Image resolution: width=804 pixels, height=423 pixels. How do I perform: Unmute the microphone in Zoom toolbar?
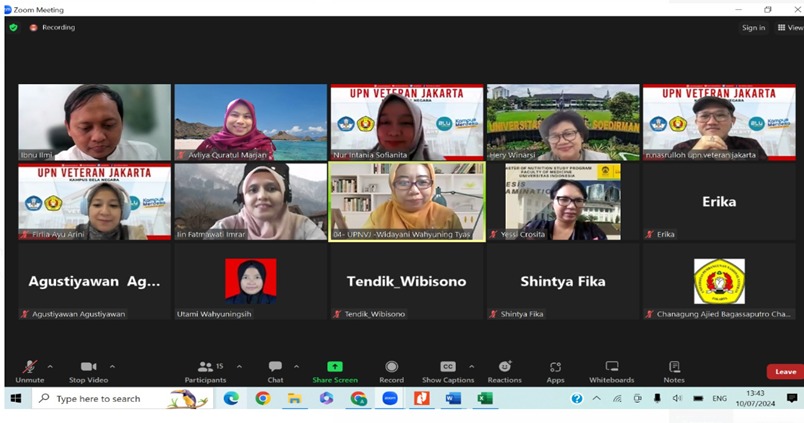coord(30,368)
